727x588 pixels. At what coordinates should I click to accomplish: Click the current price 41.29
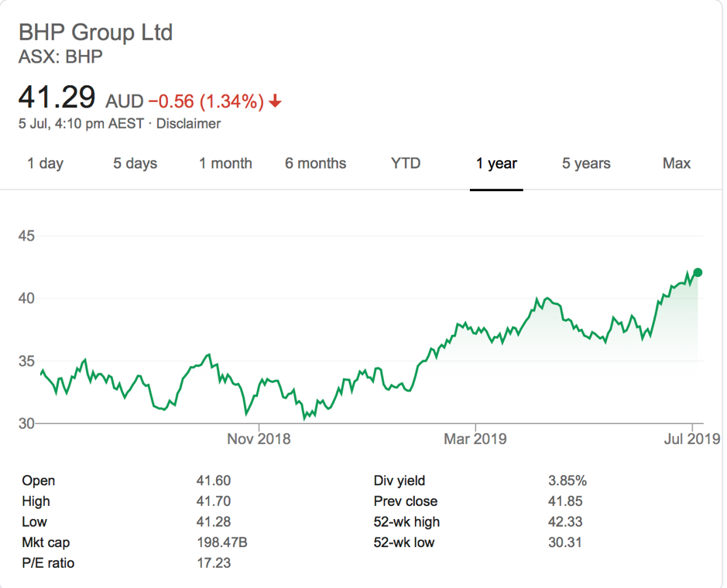pos(57,98)
